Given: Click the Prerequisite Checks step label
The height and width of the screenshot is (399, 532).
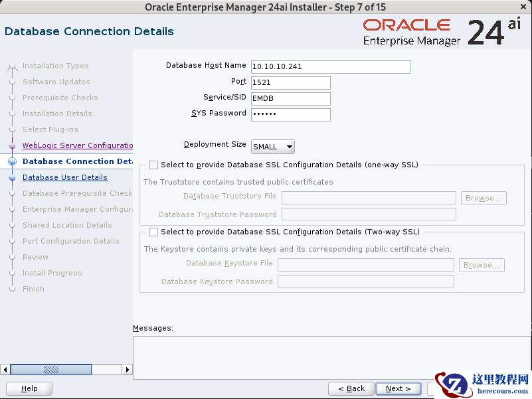Looking at the screenshot, I should click(x=60, y=98).
